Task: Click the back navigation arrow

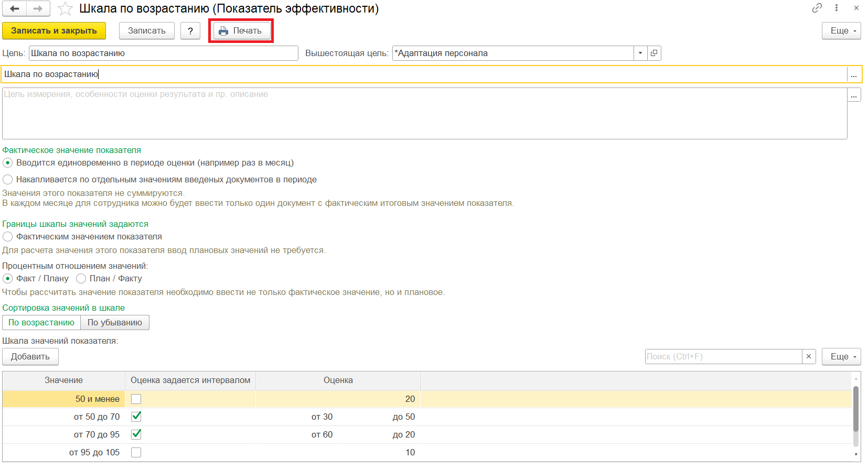Action: 15,8
